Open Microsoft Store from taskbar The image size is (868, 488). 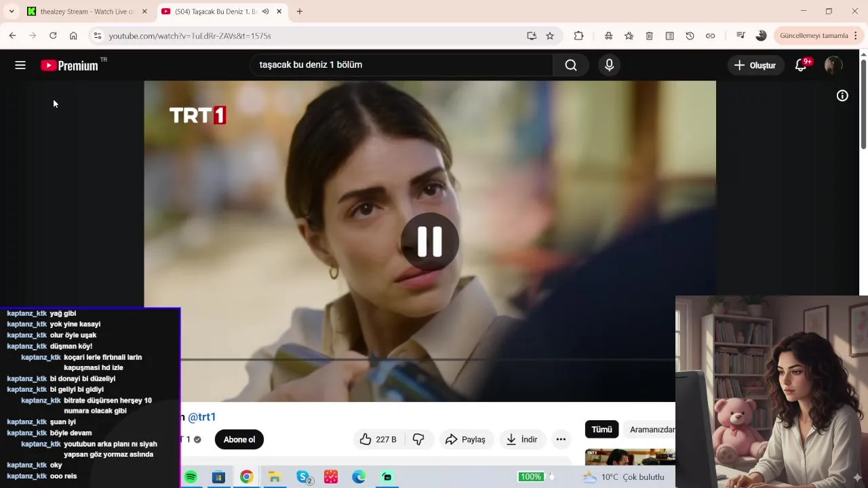point(218,477)
